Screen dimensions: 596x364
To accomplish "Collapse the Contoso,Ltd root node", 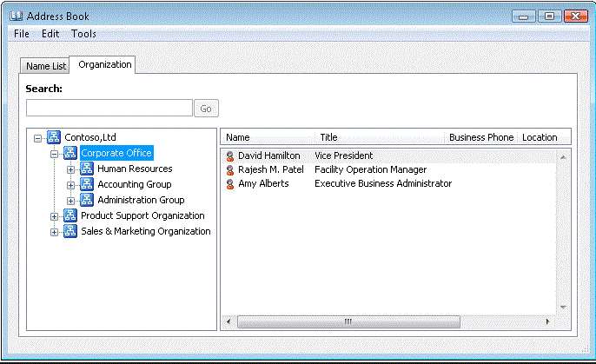I will 37,138.
